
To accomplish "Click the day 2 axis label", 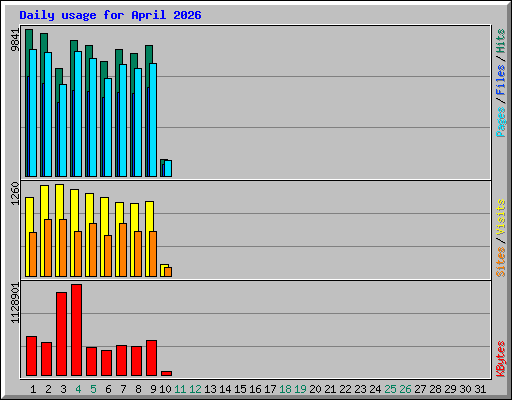I will tap(48, 389).
